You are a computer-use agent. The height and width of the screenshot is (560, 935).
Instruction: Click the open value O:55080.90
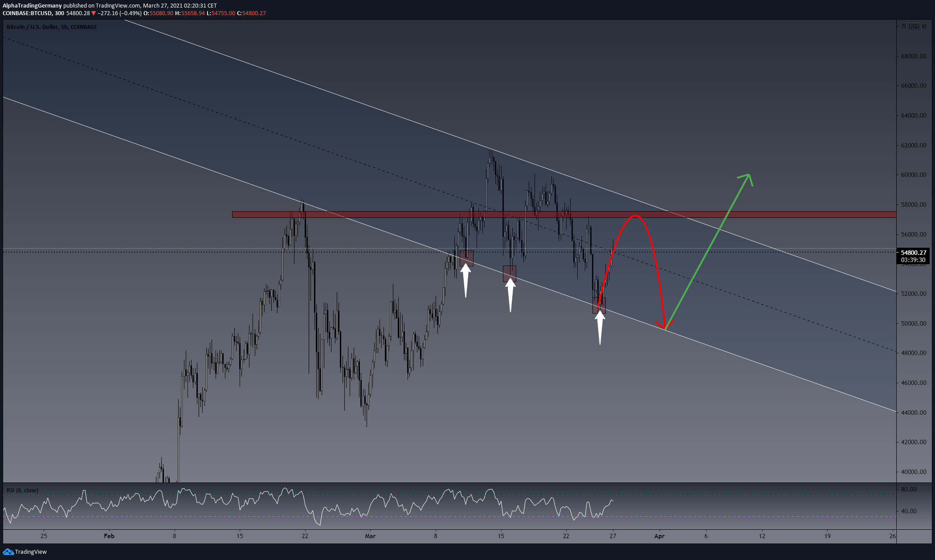tap(158, 13)
